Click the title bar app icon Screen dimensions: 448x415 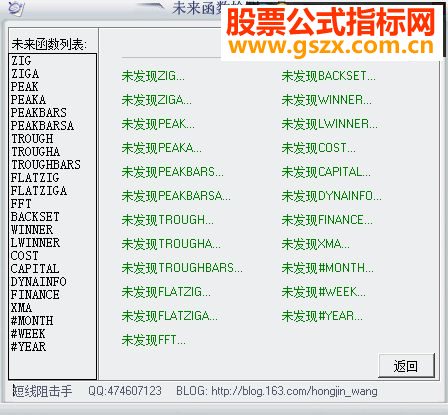(x=15, y=8)
